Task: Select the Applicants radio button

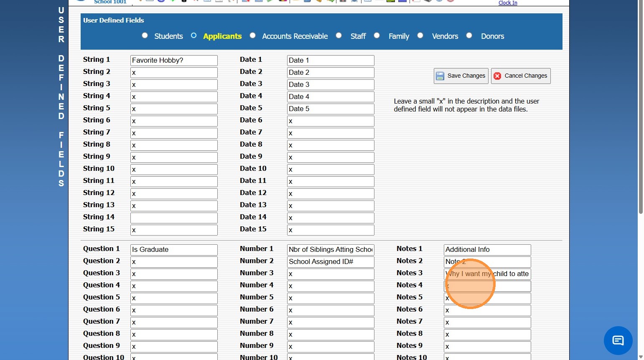Action: point(193,35)
